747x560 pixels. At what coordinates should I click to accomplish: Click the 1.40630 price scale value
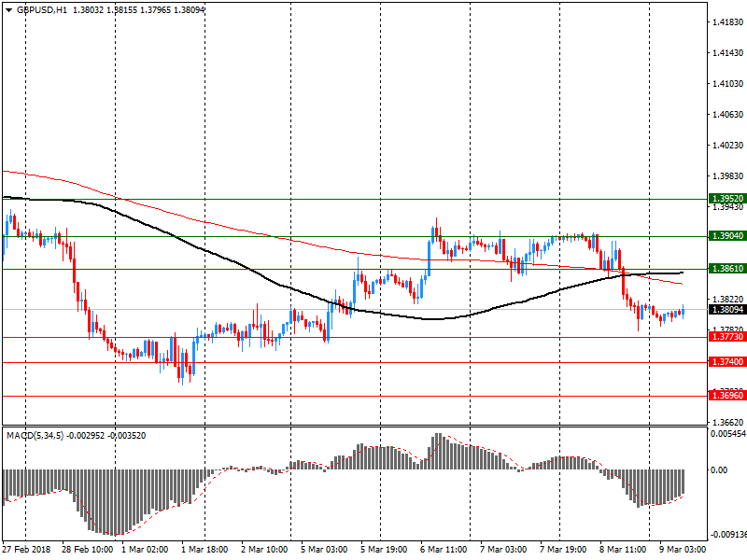[727, 114]
